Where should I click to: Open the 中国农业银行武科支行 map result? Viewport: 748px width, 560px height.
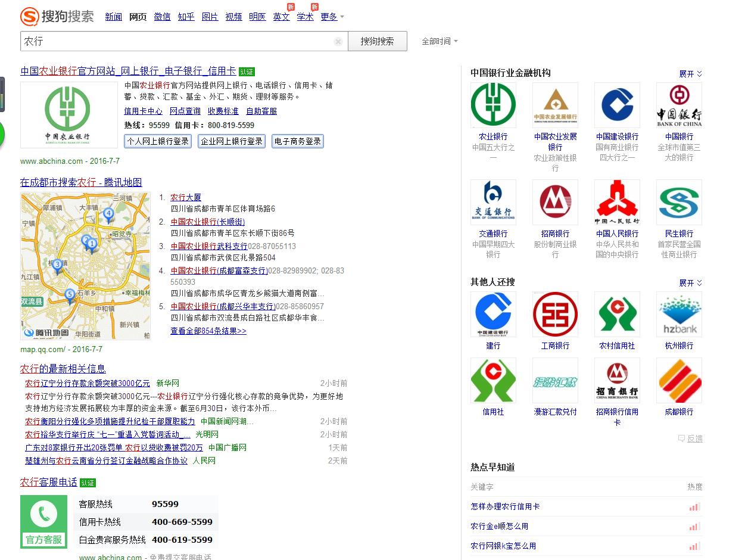pyautogui.click(x=209, y=246)
